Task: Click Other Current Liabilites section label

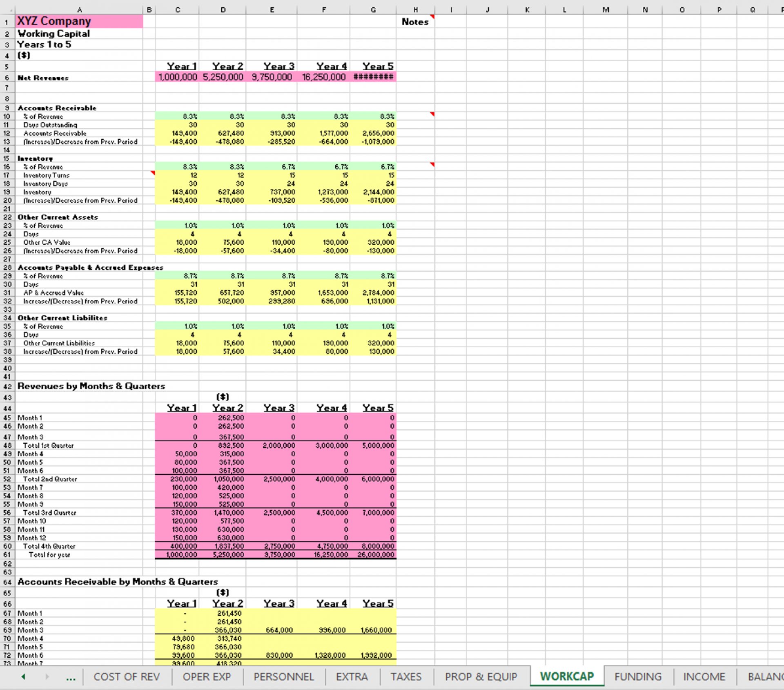Action: (x=62, y=317)
